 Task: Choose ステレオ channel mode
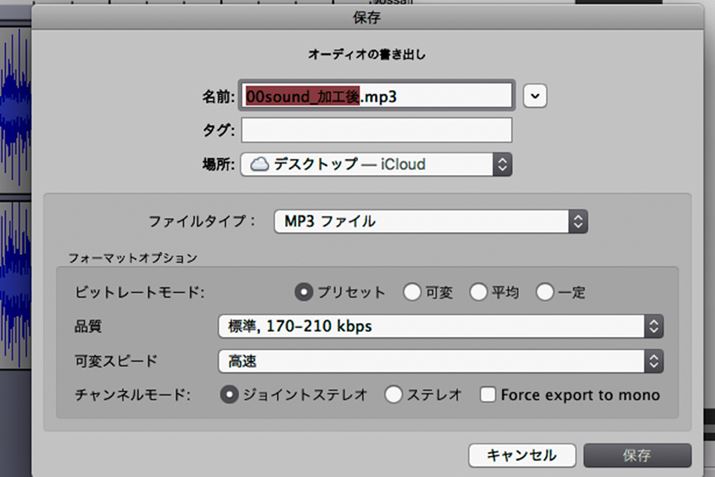[394, 395]
